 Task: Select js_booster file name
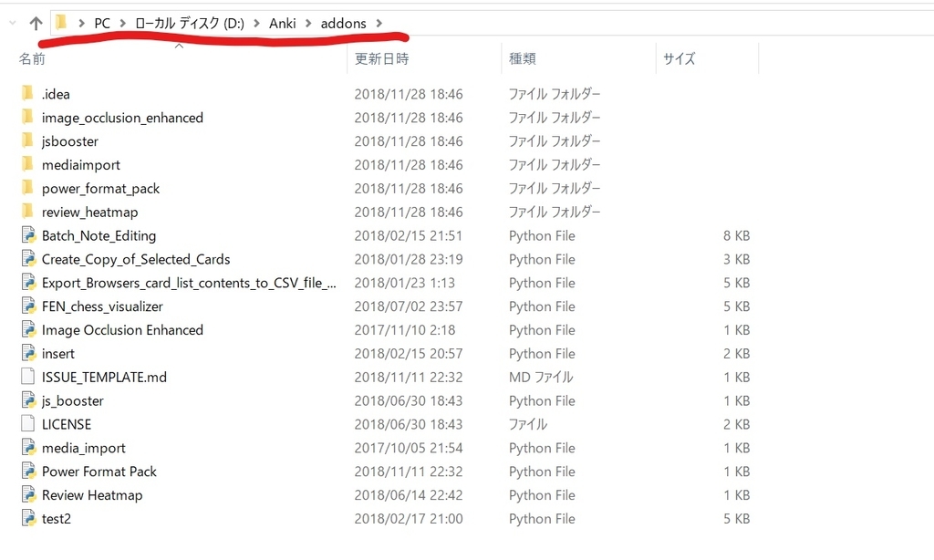coord(72,401)
